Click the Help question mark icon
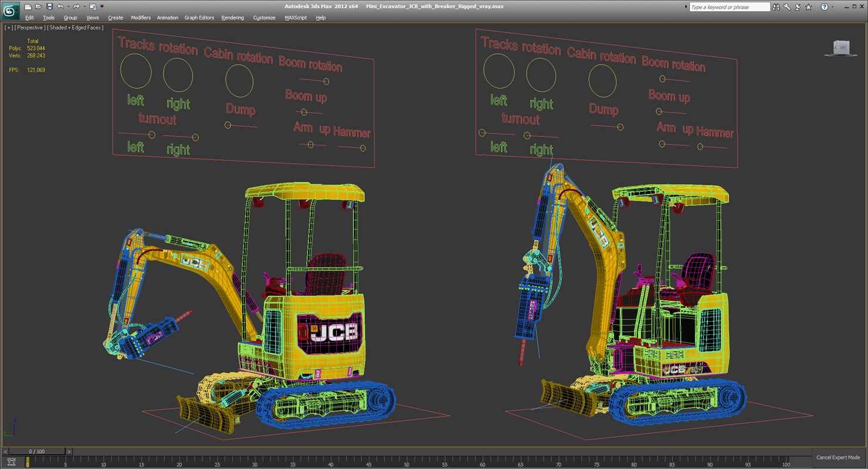Screen dimensions: 868x469 824,7
